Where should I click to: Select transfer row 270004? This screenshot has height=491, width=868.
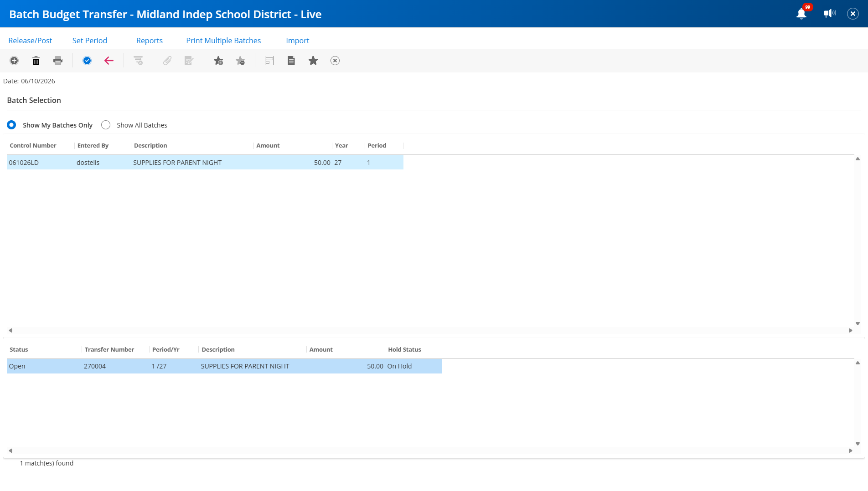(224, 366)
